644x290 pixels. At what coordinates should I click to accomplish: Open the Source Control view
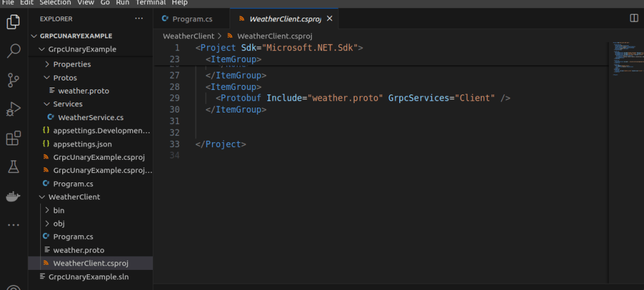pos(13,80)
